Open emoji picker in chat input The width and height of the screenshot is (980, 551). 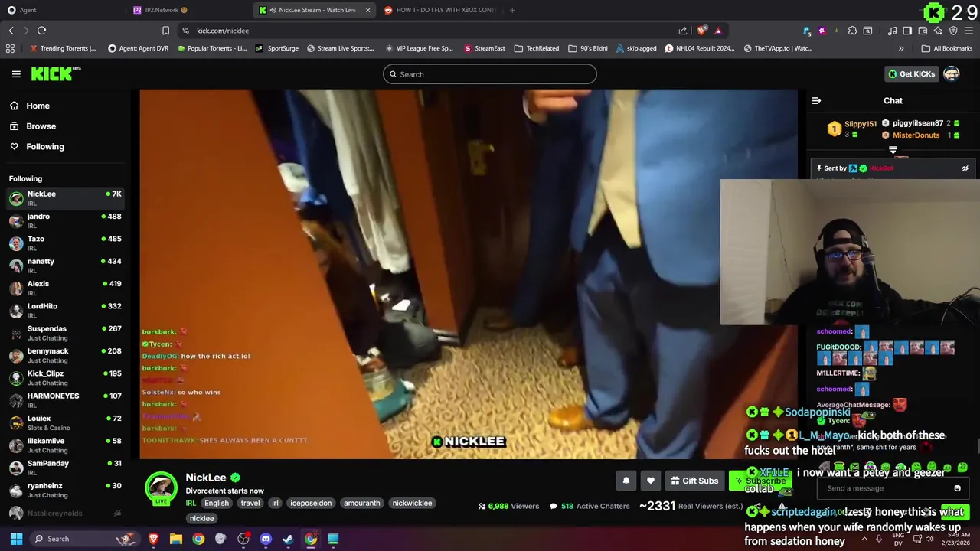coord(957,488)
